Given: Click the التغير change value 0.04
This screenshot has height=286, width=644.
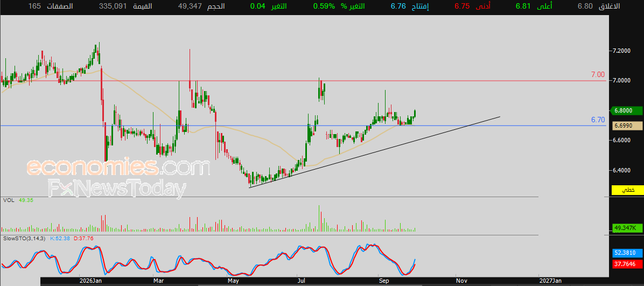Looking at the screenshot, I should 257,6.
